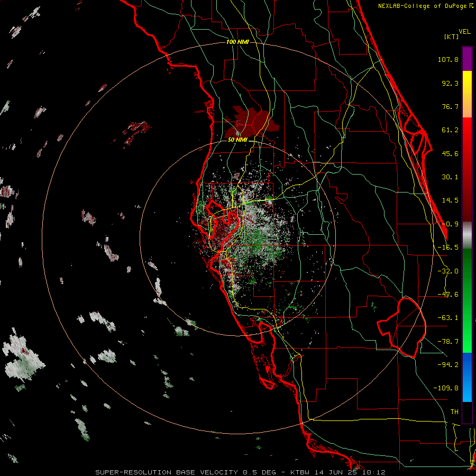Click the -0.9 legend value
This screenshot has width=476, height=476.
450,224
